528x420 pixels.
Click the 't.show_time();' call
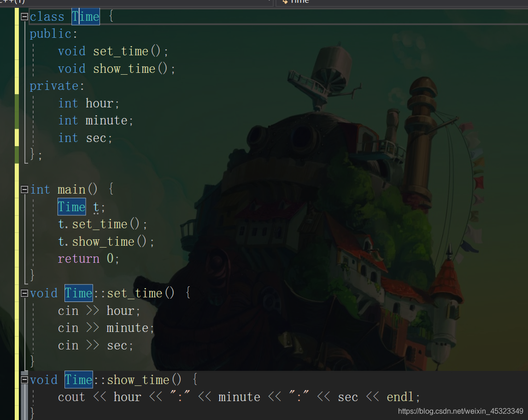pyautogui.click(x=106, y=242)
